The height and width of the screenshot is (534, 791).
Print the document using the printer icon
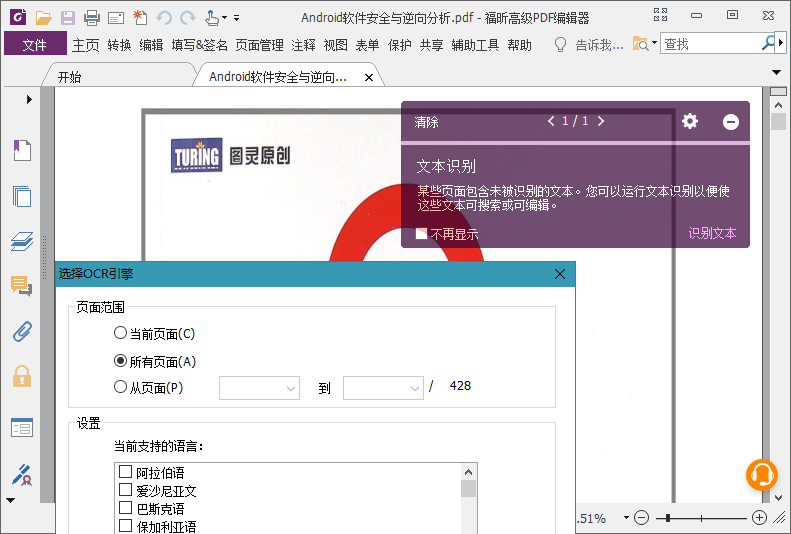tap(91, 18)
